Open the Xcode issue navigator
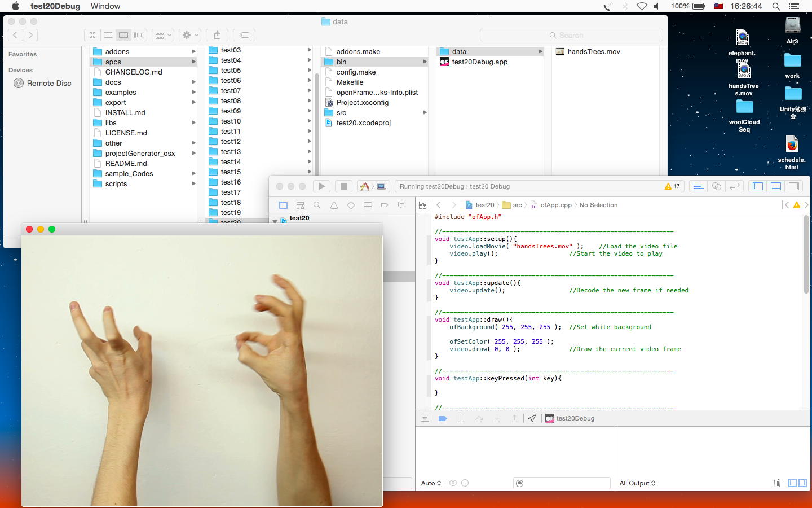The width and height of the screenshot is (812, 508). (x=334, y=205)
